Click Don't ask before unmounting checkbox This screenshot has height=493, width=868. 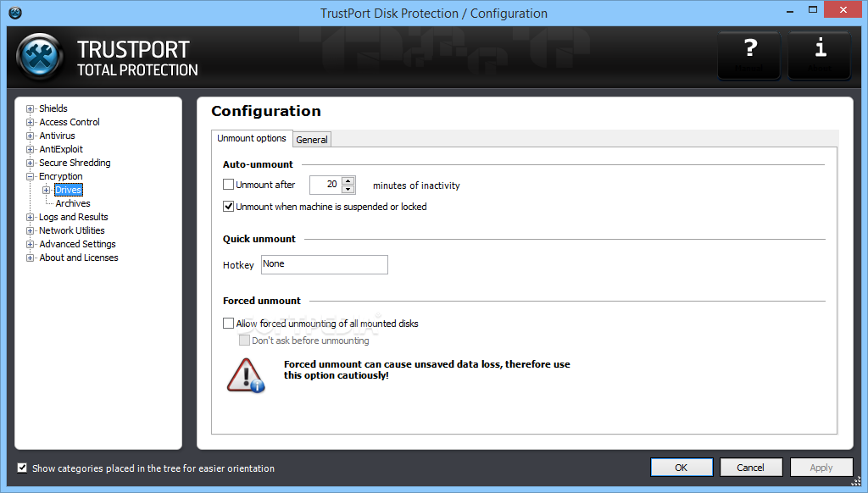(x=244, y=341)
